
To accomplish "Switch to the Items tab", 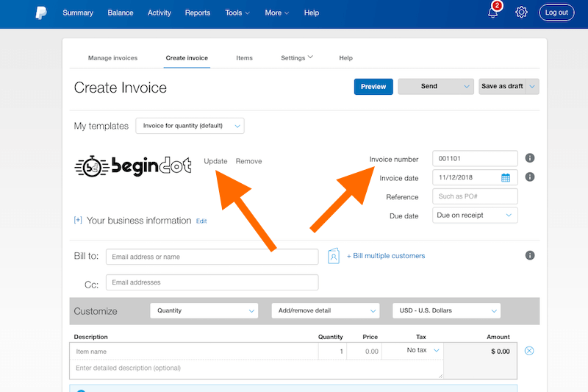I will tap(244, 58).
